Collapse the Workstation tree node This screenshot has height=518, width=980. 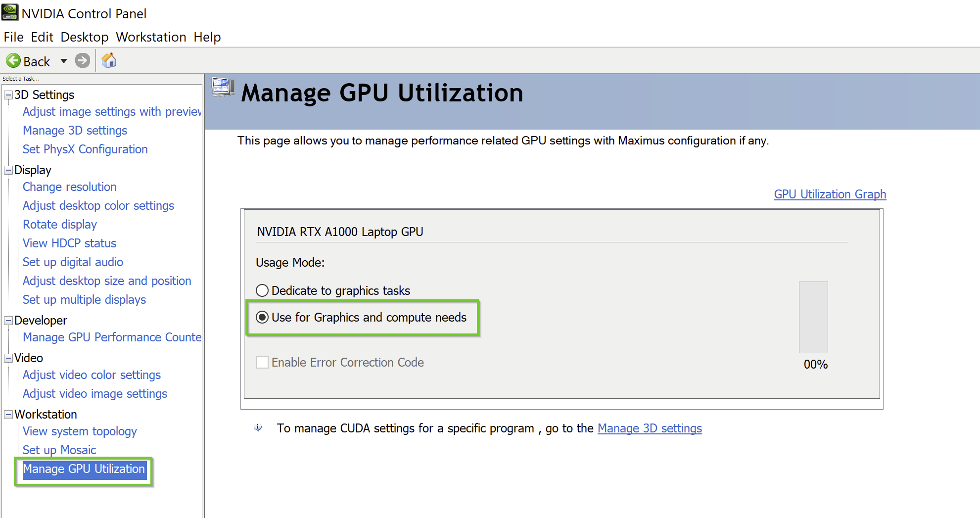[x=8, y=415]
